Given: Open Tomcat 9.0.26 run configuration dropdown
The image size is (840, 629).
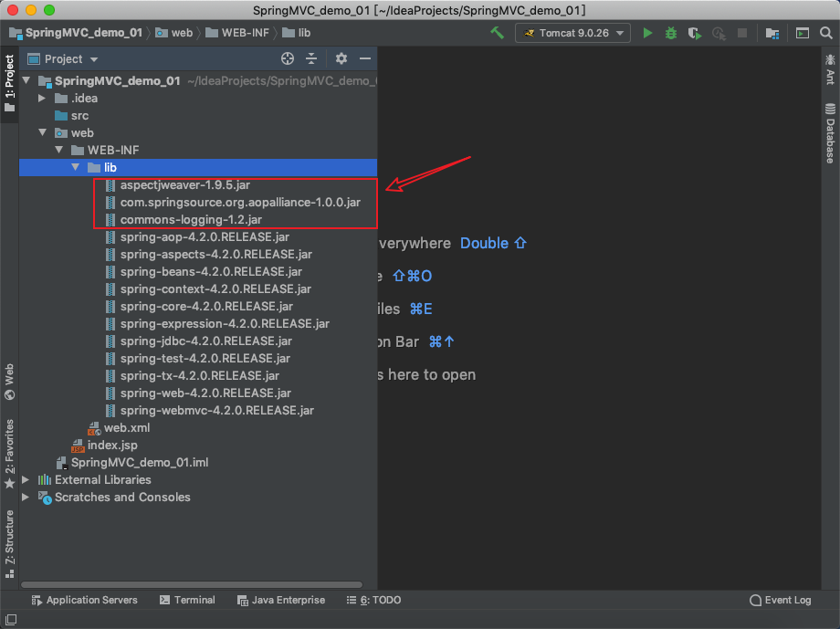Looking at the screenshot, I should (572, 33).
